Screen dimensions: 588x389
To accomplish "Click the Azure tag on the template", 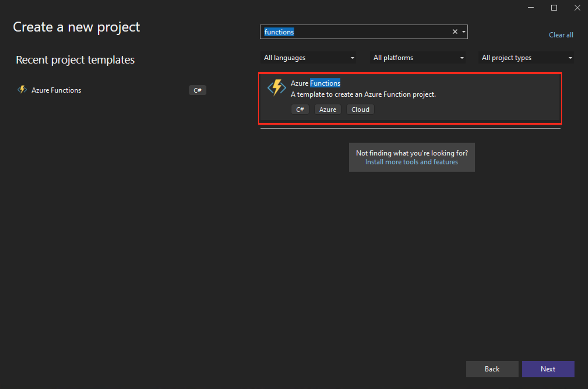I will point(327,109).
